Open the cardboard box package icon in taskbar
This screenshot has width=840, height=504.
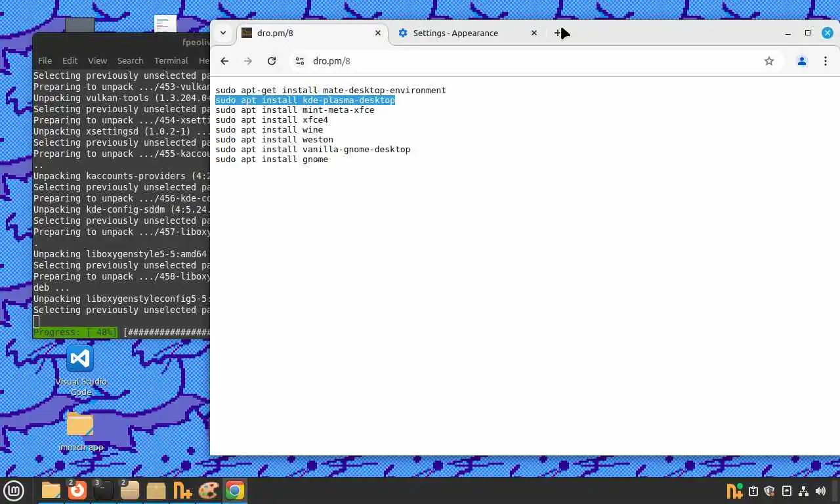pyautogui.click(x=156, y=490)
